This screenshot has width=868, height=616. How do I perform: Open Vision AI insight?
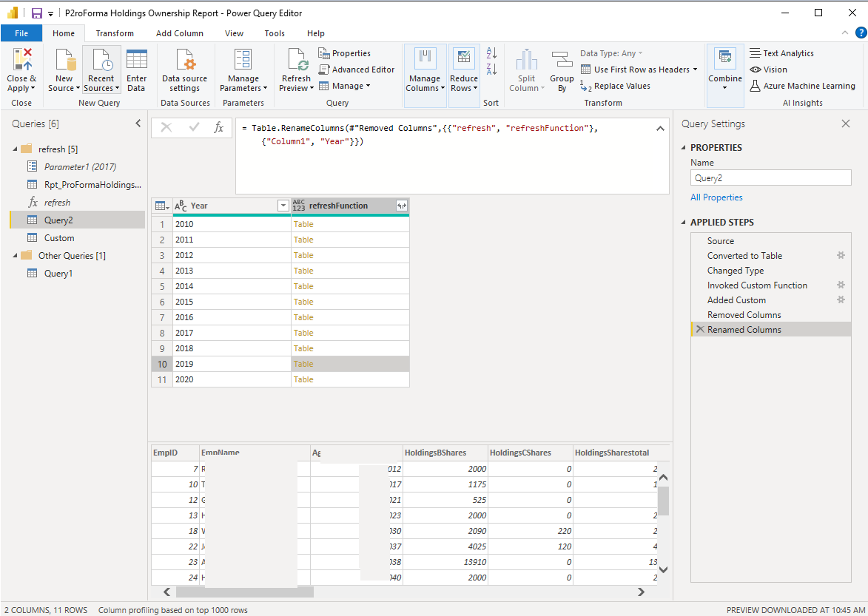click(x=768, y=70)
